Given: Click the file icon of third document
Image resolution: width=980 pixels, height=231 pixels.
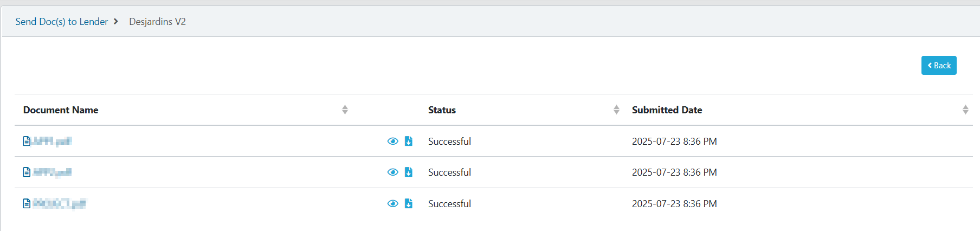Looking at the screenshot, I should click(x=27, y=203).
